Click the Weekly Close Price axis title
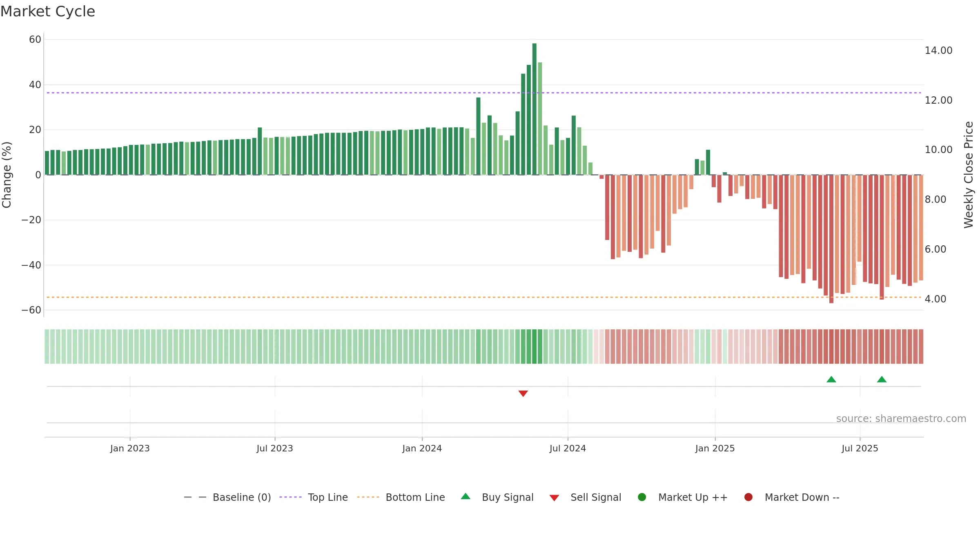The image size is (980, 551). 969,175
